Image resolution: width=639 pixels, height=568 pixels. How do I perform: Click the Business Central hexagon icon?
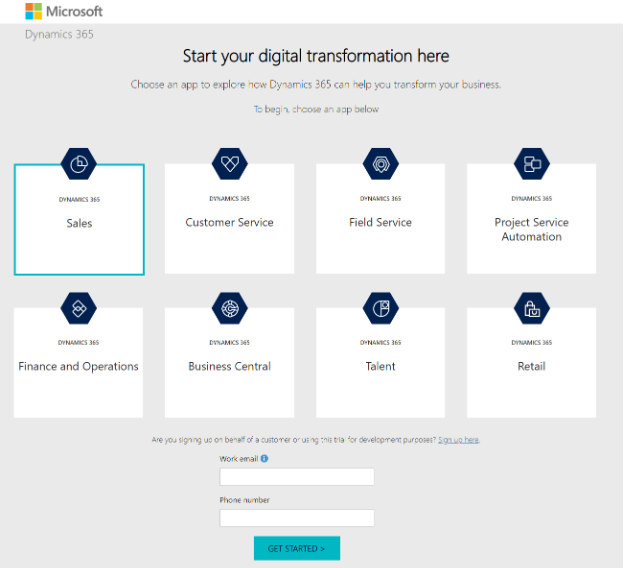click(x=230, y=308)
